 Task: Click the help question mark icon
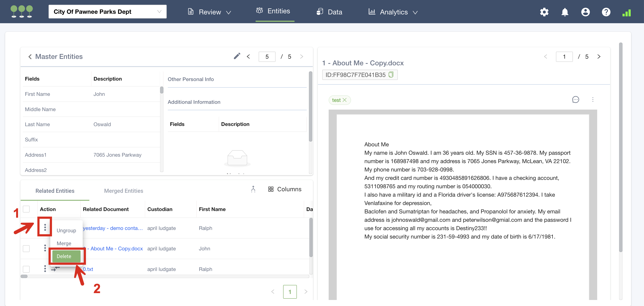(606, 12)
